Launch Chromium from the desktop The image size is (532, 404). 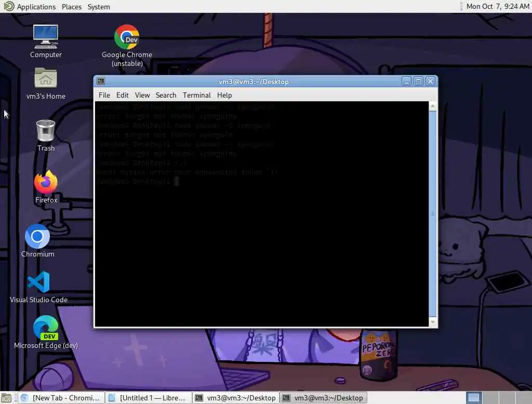tap(37, 240)
